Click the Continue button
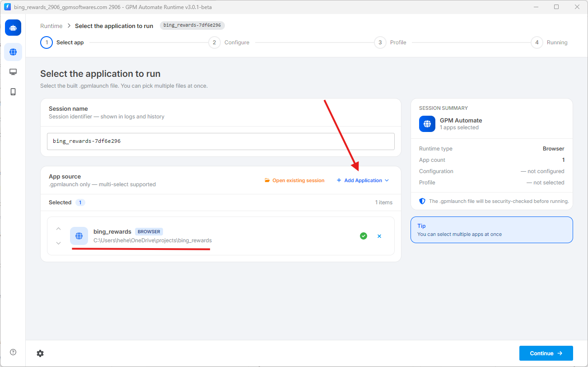 pyautogui.click(x=546, y=353)
